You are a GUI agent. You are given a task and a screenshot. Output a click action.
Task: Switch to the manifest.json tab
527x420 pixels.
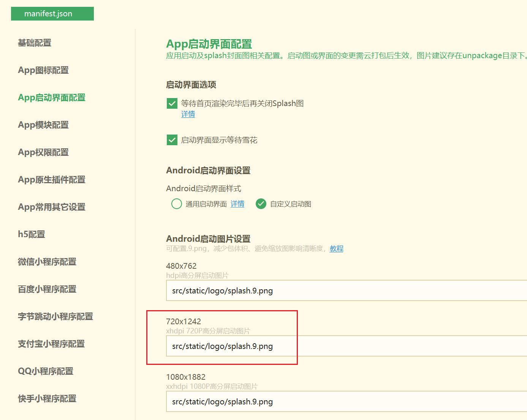[x=52, y=13]
